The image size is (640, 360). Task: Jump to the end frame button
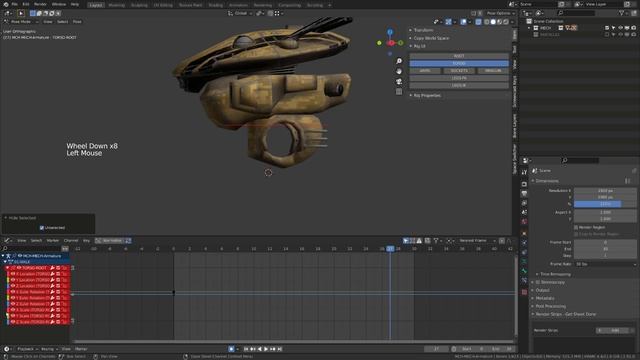[x=280, y=349]
